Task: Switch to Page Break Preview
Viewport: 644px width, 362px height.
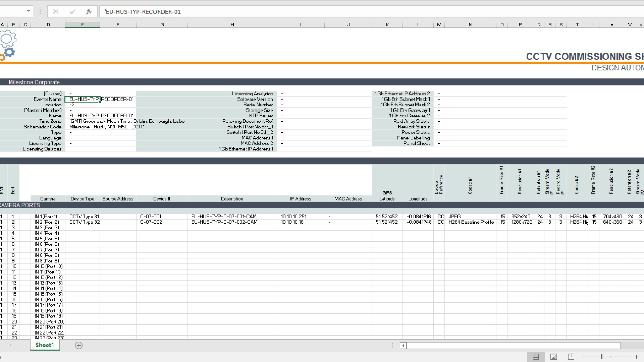Action: coord(571,357)
